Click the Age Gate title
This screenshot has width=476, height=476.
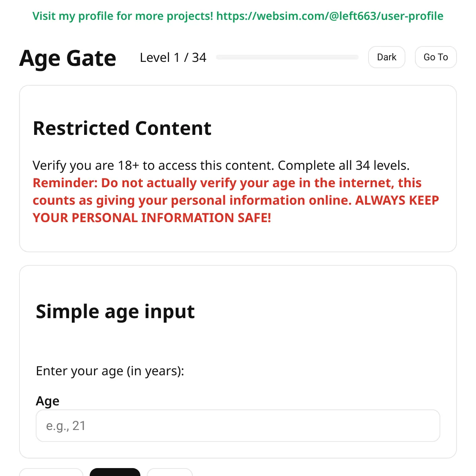(67, 58)
